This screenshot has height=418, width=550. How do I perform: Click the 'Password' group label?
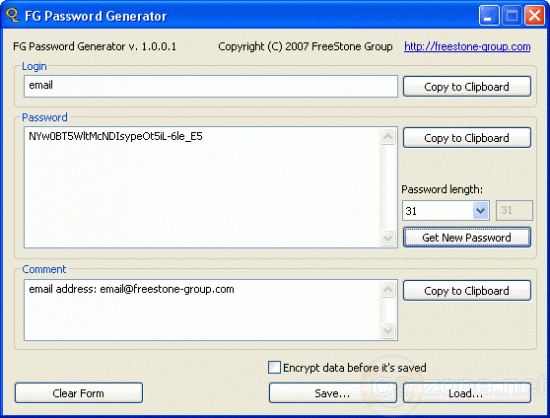point(45,117)
